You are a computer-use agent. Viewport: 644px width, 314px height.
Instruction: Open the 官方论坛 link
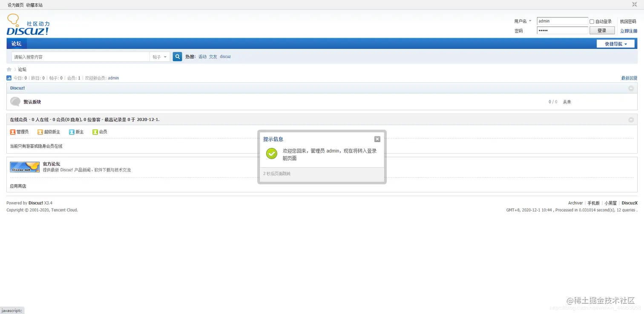click(52, 164)
